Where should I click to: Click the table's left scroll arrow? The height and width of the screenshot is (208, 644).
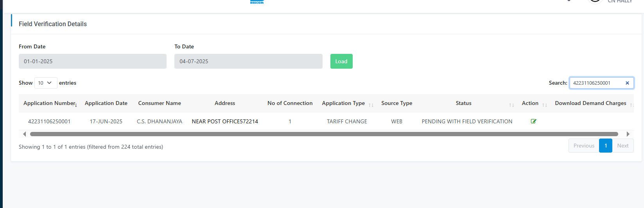24,134
